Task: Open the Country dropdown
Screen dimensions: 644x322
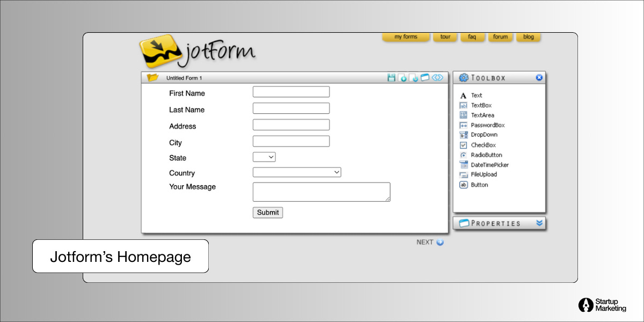Action: click(x=297, y=172)
